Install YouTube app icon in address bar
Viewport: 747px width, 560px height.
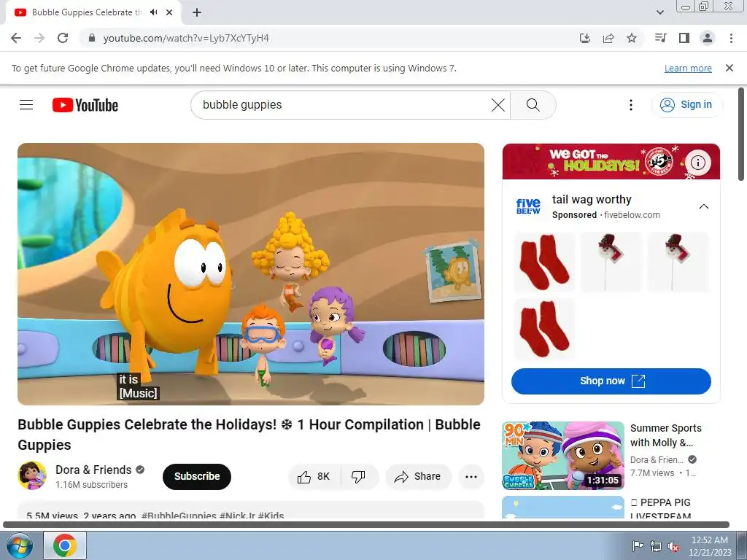coord(585,38)
